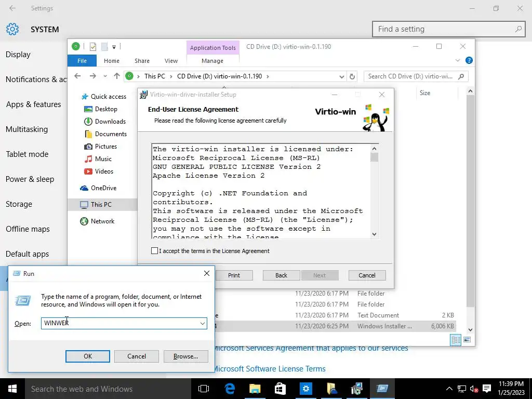The height and width of the screenshot is (399, 532).
Task: Select OneDrive in navigation pane
Action: pyautogui.click(x=98, y=188)
